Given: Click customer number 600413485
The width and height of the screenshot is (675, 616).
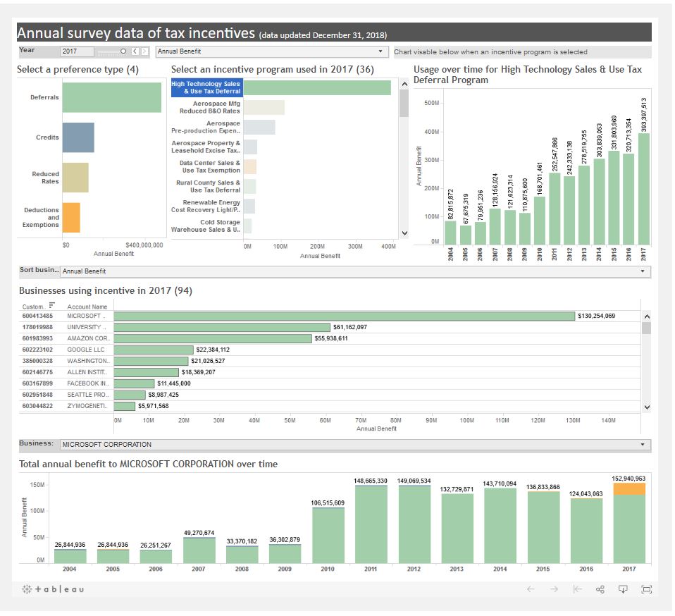Looking at the screenshot, I should (x=37, y=316).
